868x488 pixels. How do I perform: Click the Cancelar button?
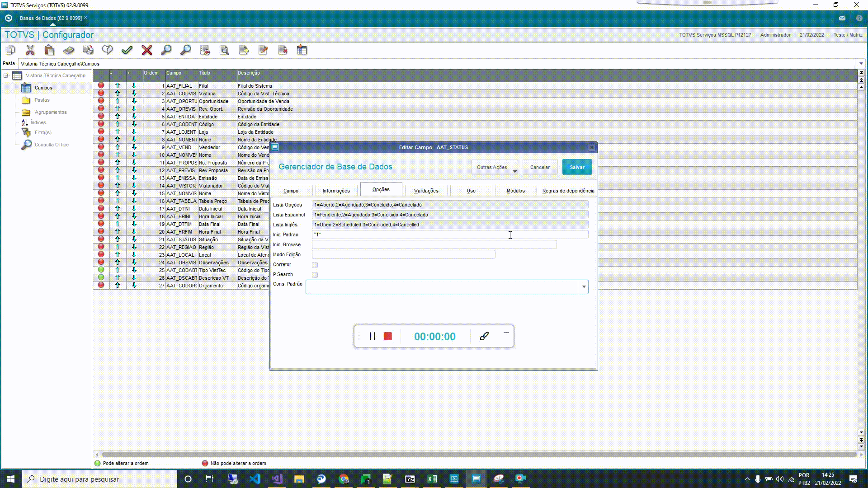(540, 167)
